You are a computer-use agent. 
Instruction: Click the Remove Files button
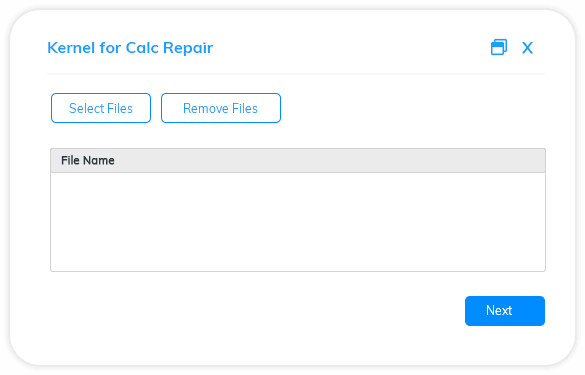221,108
